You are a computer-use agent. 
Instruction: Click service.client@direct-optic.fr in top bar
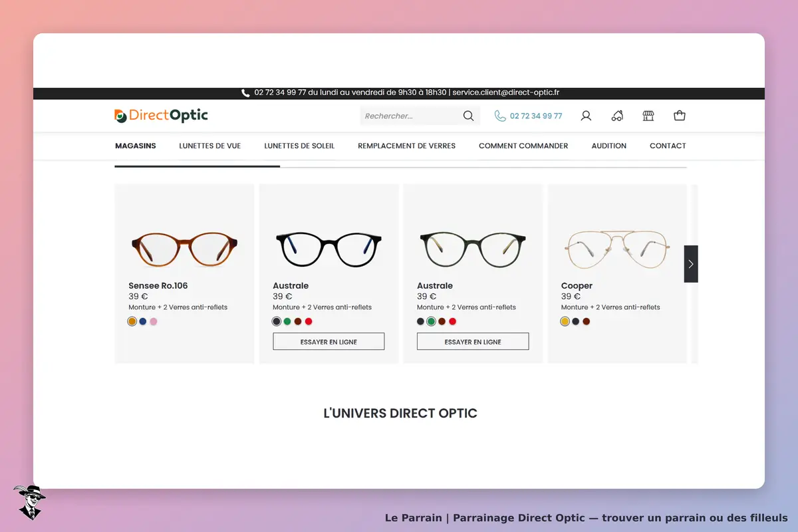pyautogui.click(x=505, y=93)
